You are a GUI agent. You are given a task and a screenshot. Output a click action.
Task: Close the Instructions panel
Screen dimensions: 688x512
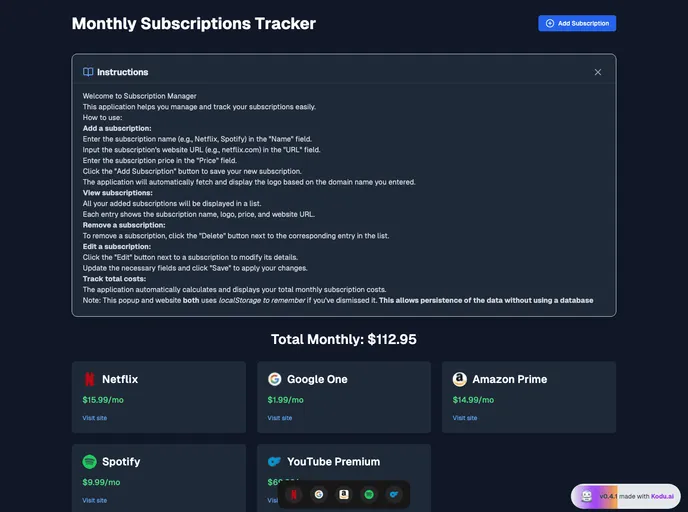click(x=598, y=72)
